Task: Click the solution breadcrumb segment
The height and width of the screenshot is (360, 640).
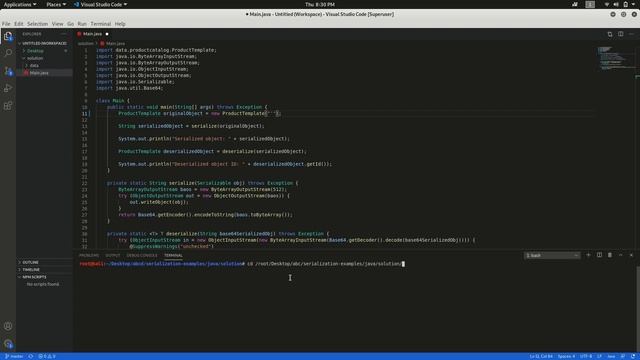Action: [x=86, y=43]
